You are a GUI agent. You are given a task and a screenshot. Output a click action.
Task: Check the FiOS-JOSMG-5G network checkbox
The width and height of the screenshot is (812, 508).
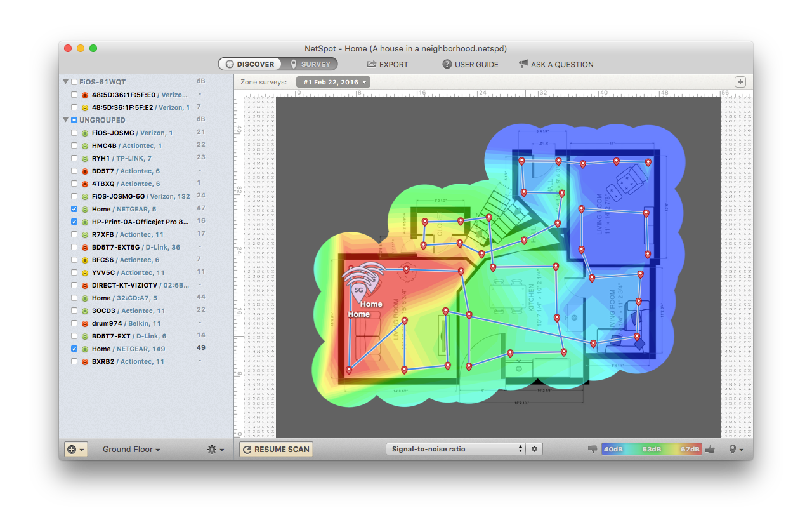[74, 196]
